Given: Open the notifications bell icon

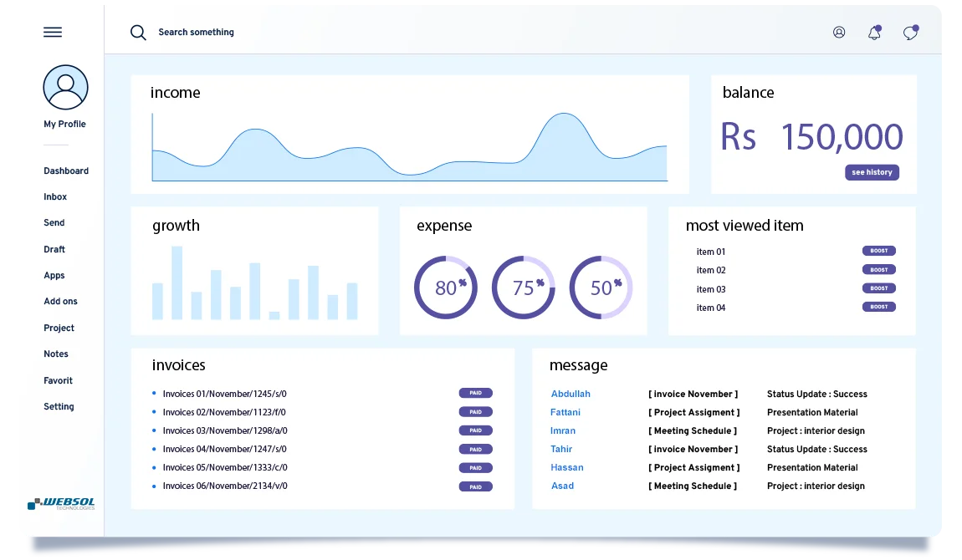Looking at the screenshot, I should click(874, 33).
